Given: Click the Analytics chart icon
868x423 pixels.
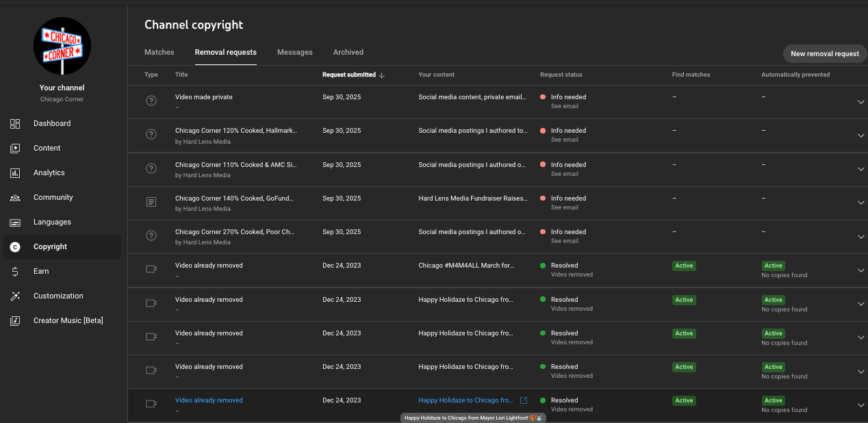Looking at the screenshot, I should click(x=15, y=173).
